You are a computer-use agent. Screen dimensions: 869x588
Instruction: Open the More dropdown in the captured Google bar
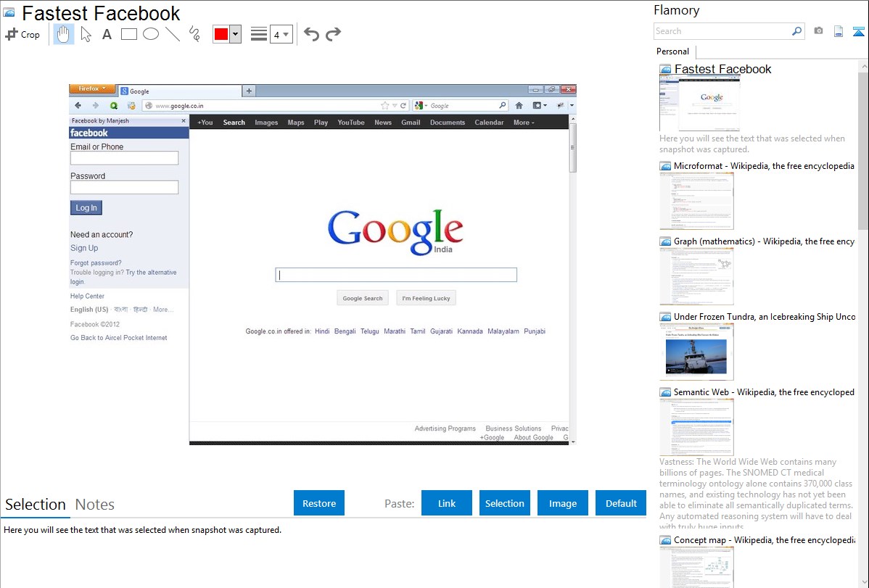524,123
